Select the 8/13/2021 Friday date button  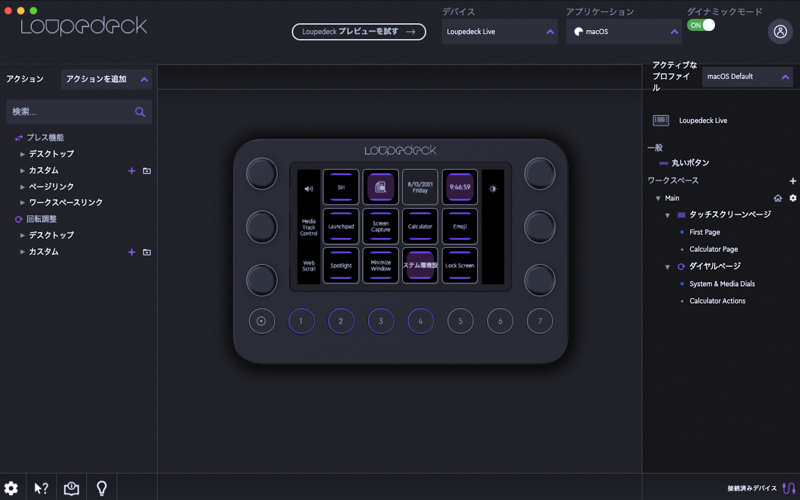tap(420, 187)
